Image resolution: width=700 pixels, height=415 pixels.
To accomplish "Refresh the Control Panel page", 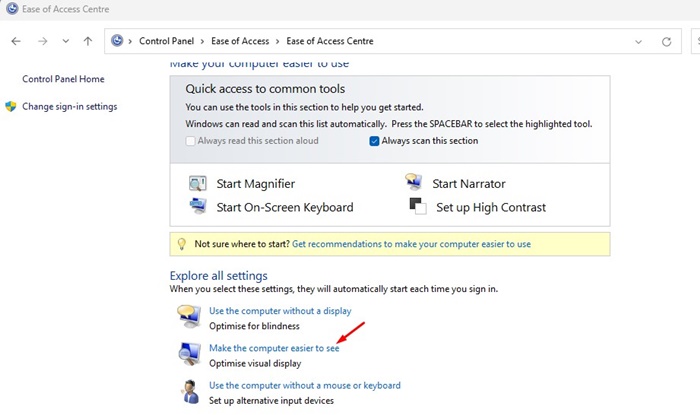I will [667, 42].
